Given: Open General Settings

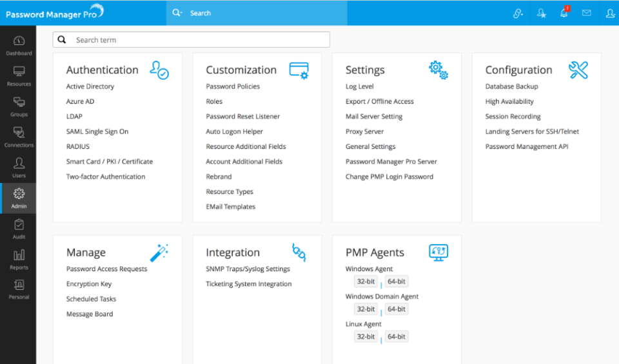Looking at the screenshot, I should coord(370,146).
